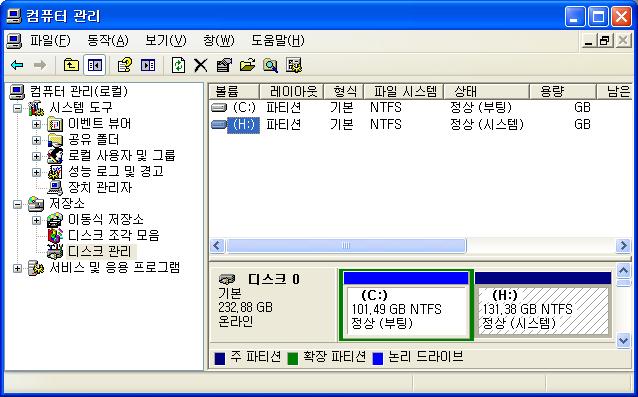This screenshot has height=397, width=638.
Task: Sort by the 레이아웃 column header
Action: [291, 92]
